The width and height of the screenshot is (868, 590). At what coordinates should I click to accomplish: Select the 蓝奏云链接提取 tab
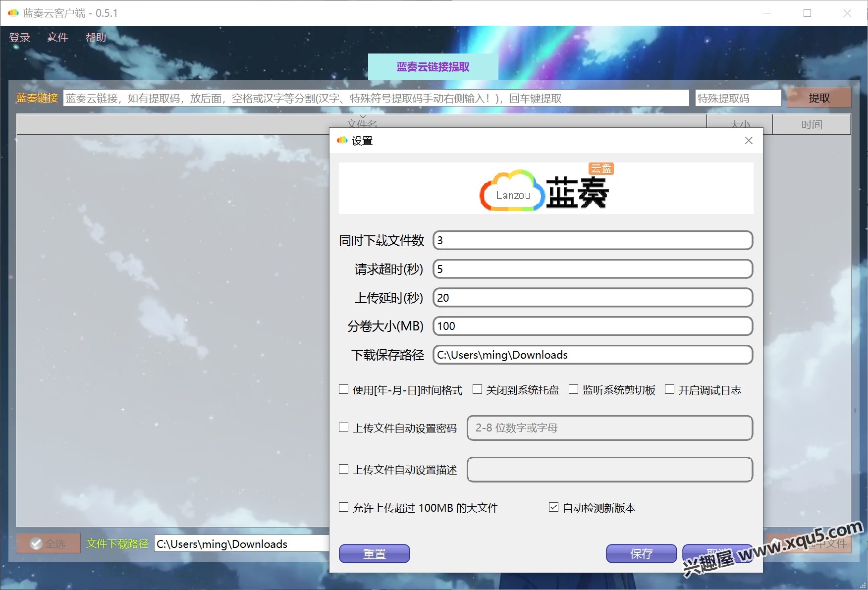point(433,66)
